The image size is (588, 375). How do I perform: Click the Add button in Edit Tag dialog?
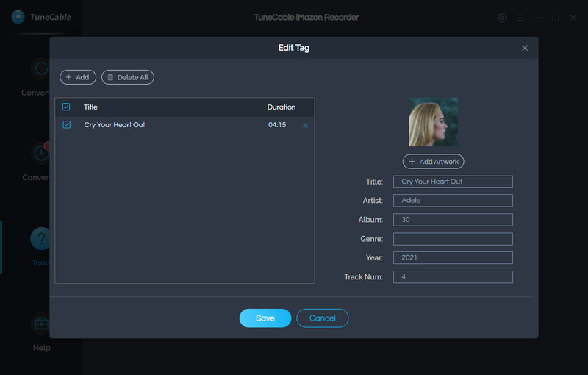click(78, 77)
